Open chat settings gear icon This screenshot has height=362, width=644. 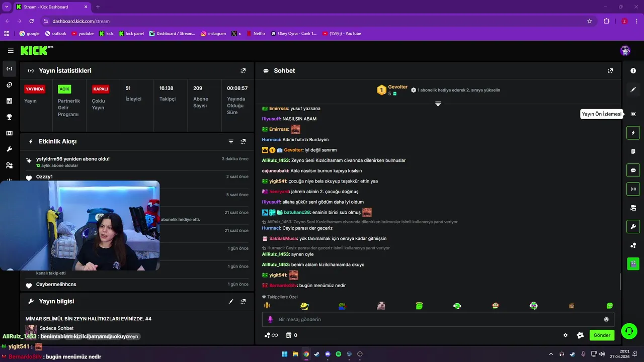click(x=566, y=335)
